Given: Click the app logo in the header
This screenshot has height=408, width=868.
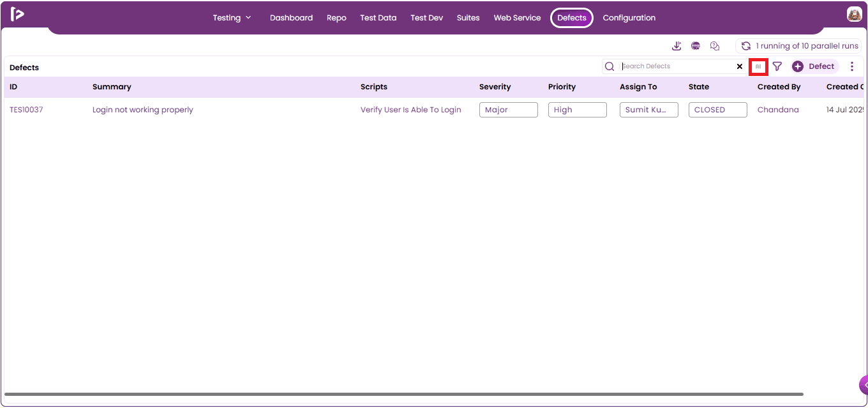Looking at the screenshot, I should [17, 14].
